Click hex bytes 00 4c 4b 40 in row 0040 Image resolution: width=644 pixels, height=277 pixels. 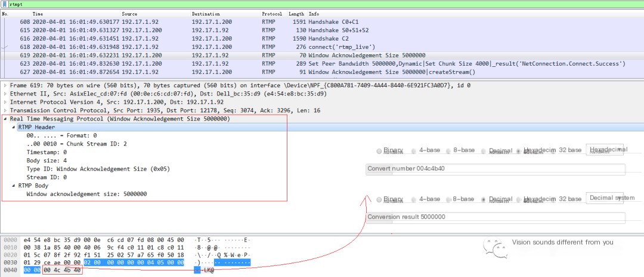[x=63, y=270]
